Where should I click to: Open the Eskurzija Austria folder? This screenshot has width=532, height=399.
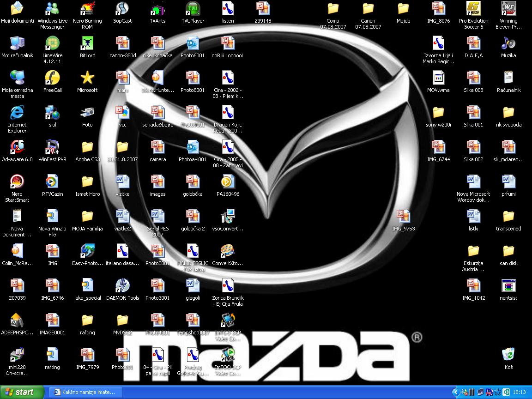[x=474, y=251]
